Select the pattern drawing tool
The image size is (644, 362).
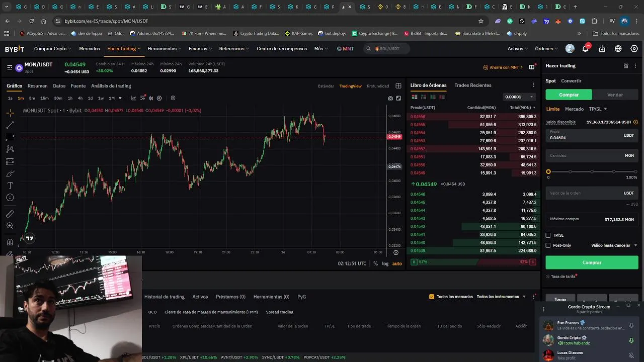[10, 149]
